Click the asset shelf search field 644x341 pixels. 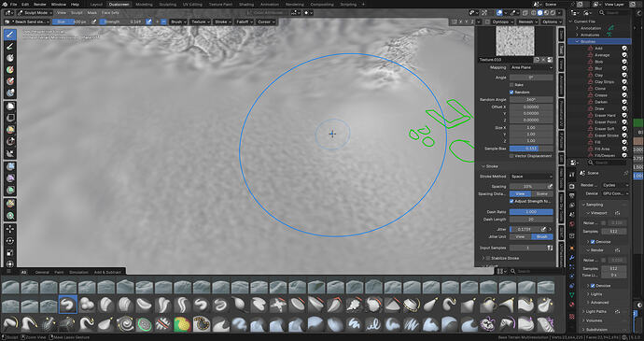536,272
